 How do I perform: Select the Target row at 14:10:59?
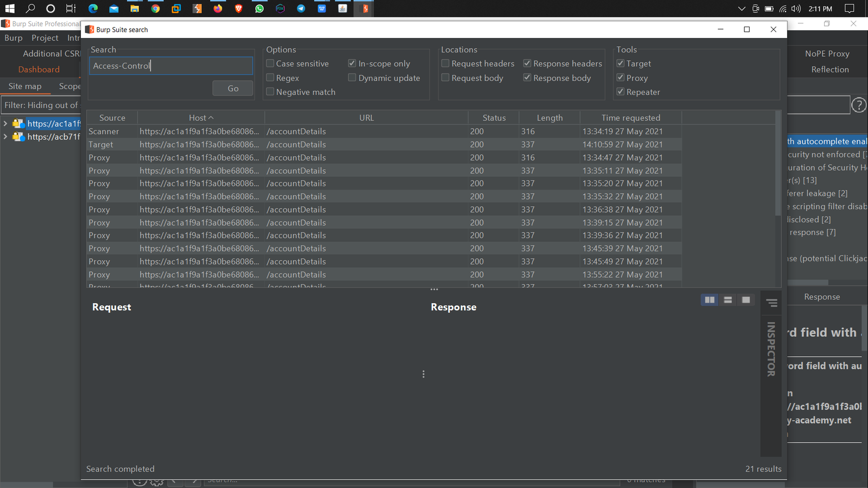[x=384, y=144]
